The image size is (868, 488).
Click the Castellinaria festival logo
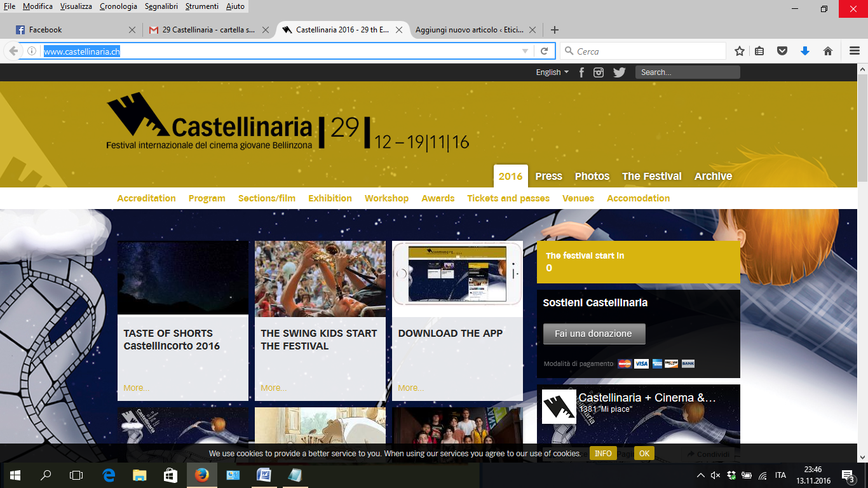(x=288, y=121)
